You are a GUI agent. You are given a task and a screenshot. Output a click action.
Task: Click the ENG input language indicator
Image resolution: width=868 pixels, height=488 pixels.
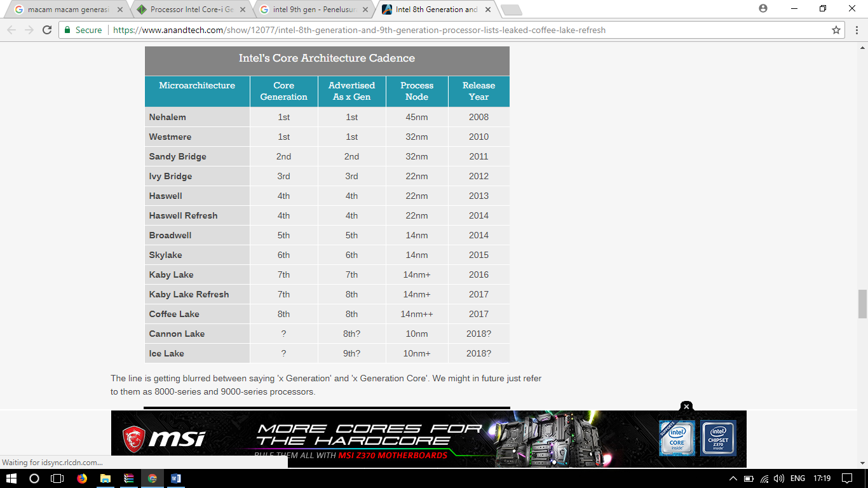[797, 478]
